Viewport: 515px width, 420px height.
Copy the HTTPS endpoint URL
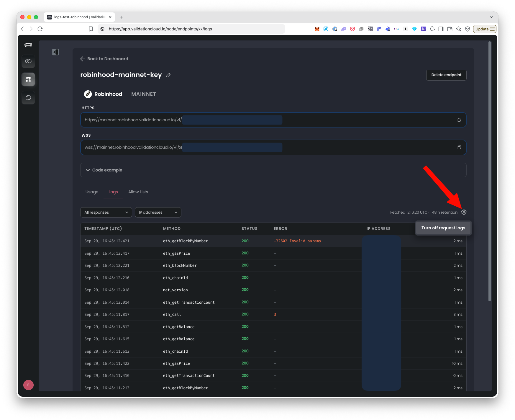click(x=459, y=120)
